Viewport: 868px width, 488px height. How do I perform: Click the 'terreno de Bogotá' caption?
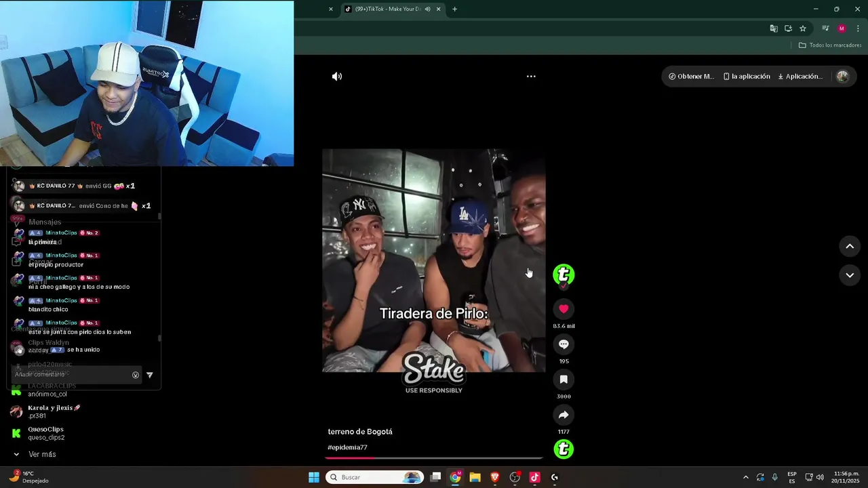360,432
